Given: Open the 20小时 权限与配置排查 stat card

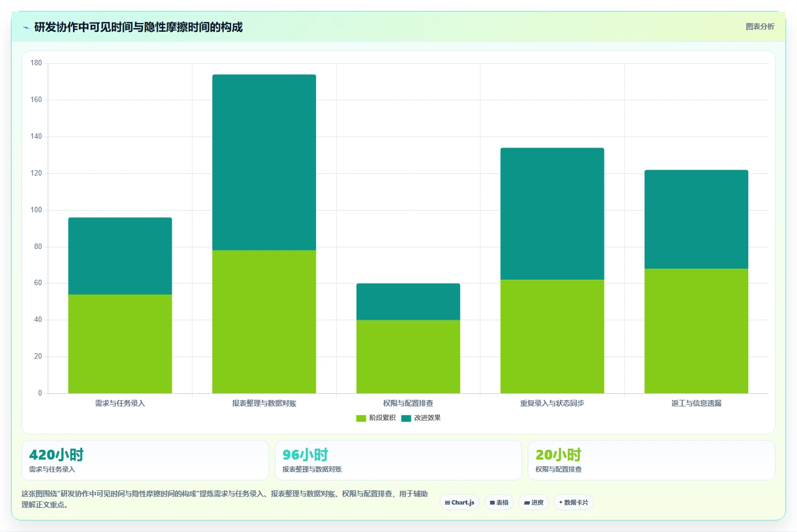Looking at the screenshot, I should 652,460.
